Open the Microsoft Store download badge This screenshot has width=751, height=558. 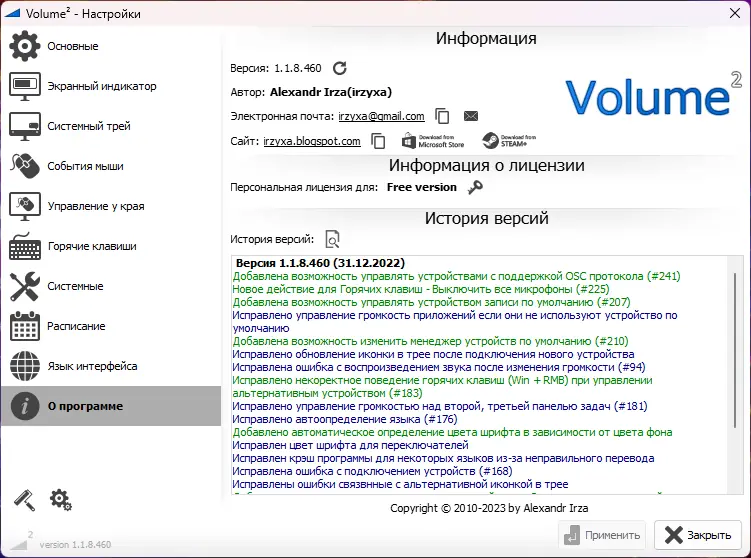(x=432, y=141)
